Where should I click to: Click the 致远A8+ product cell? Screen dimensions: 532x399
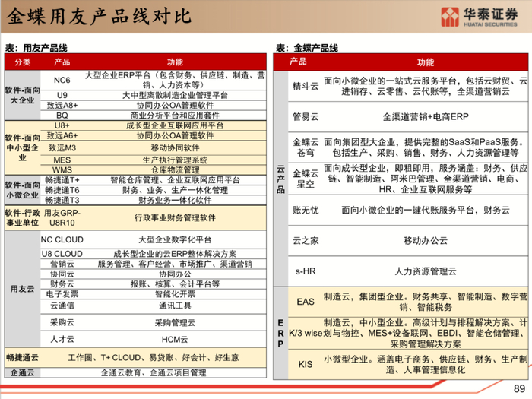coord(62,105)
